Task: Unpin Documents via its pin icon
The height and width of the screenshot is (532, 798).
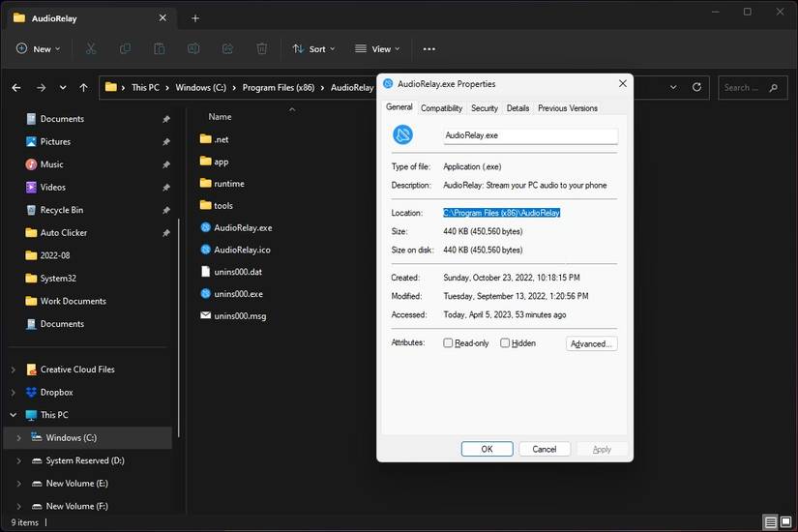Action: 166,119
